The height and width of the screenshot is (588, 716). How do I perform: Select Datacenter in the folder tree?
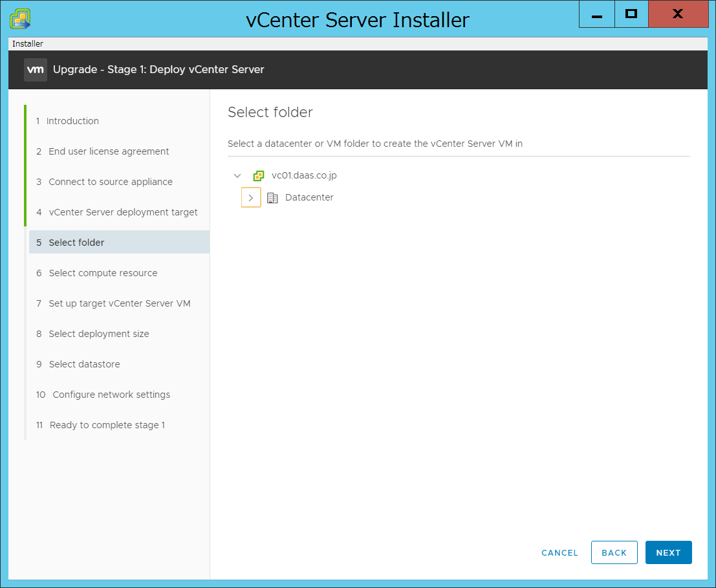[309, 198]
